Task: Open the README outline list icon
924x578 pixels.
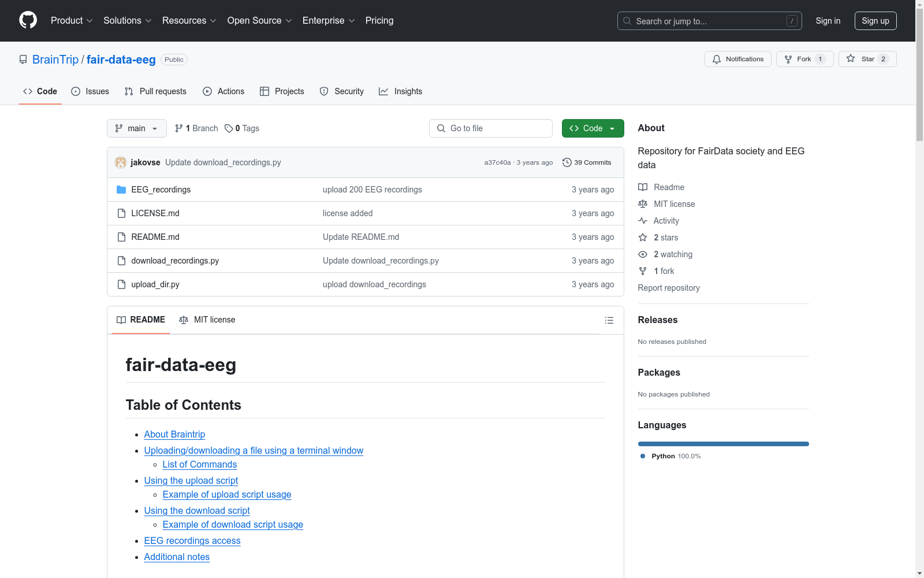Action: coord(609,320)
